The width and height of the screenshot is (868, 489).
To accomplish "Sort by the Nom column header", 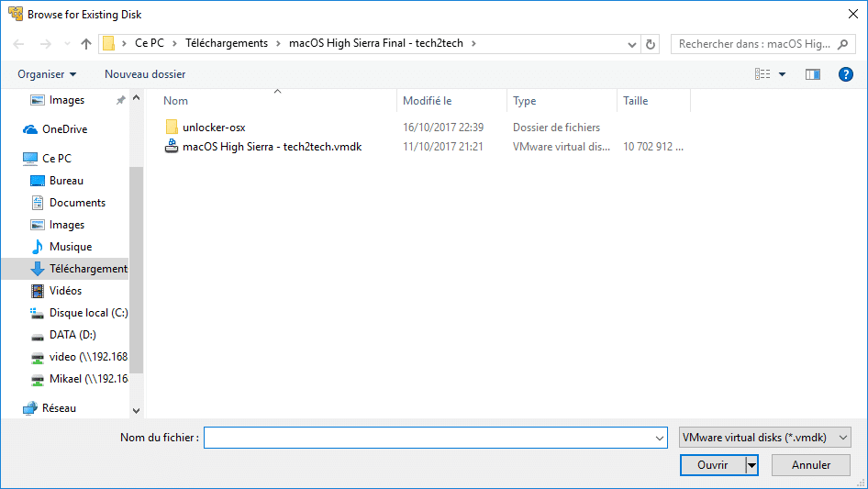I will pos(175,101).
